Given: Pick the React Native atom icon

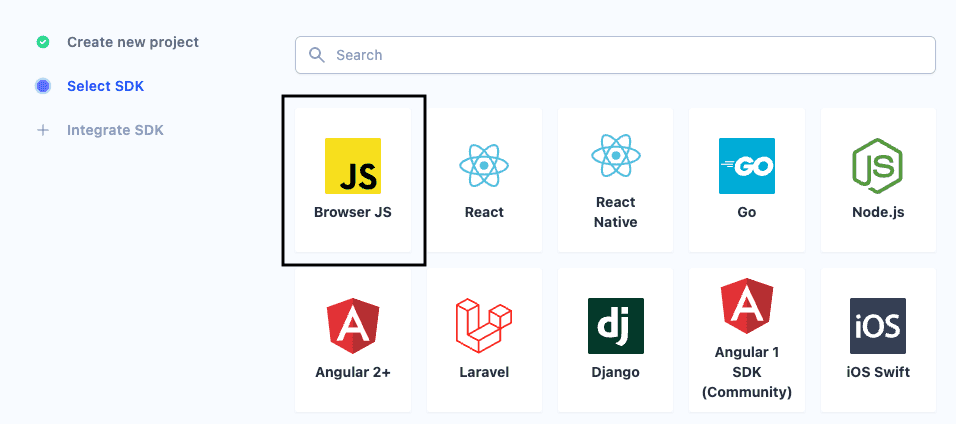Looking at the screenshot, I should [x=615, y=156].
